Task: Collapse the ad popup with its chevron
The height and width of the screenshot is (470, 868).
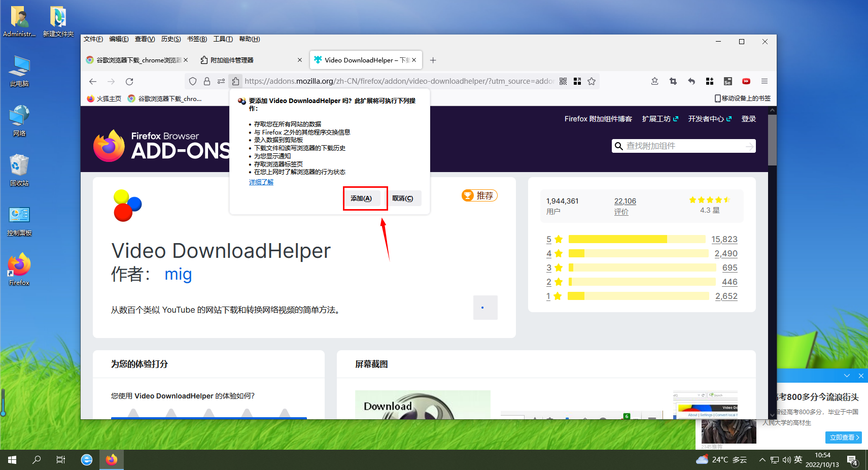Action: [x=847, y=376]
